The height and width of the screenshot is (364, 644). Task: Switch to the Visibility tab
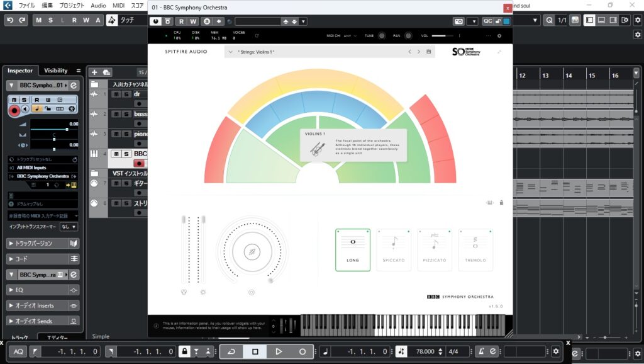[x=56, y=71]
